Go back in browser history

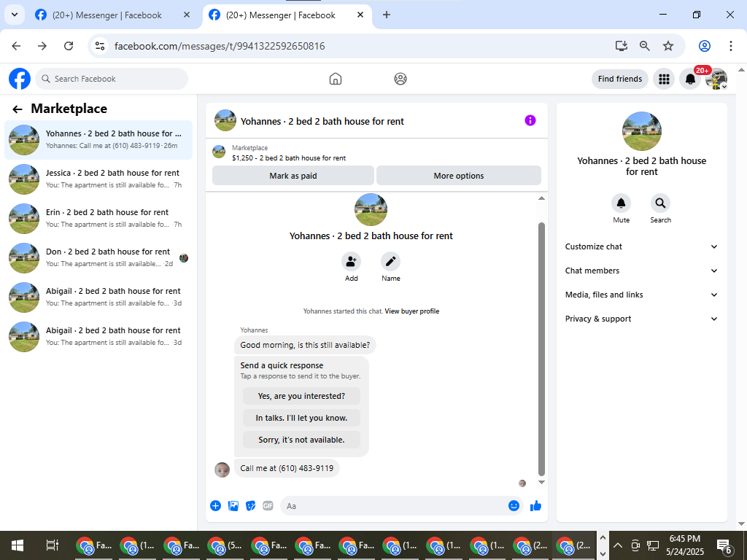(x=16, y=46)
